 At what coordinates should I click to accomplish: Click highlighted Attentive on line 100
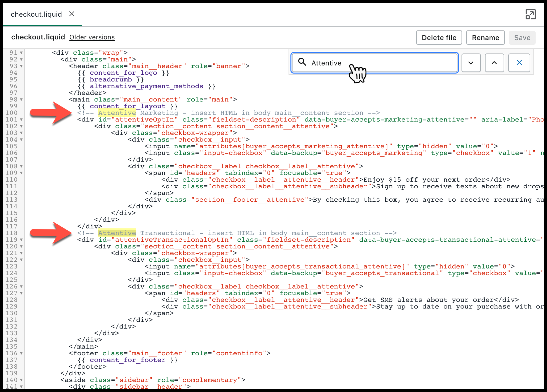pyautogui.click(x=117, y=113)
